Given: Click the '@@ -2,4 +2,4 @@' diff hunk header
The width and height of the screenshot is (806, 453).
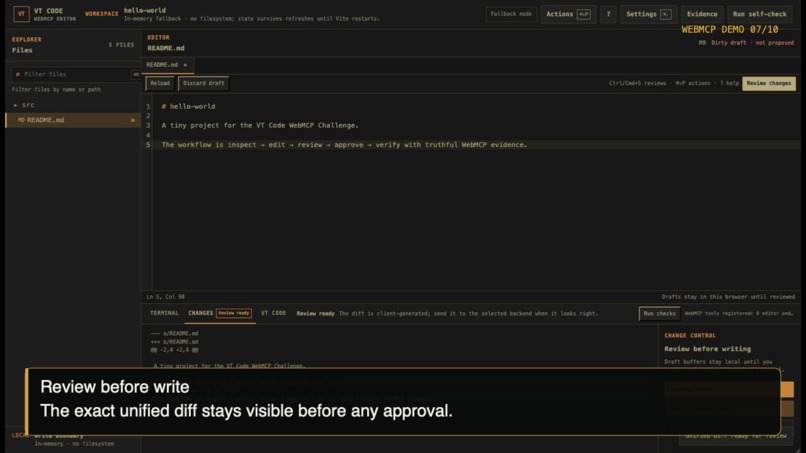Looking at the screenshot, I should click(x=174, y=350).
